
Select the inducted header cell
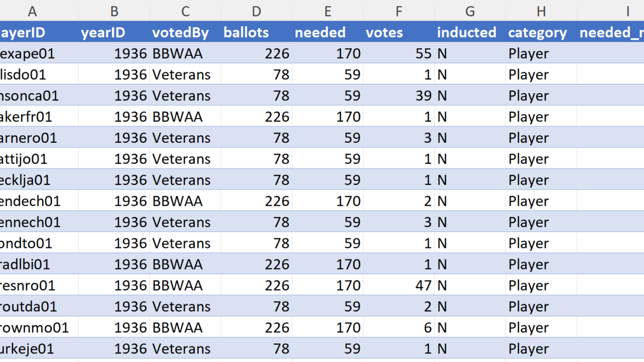tap(470, 33)
